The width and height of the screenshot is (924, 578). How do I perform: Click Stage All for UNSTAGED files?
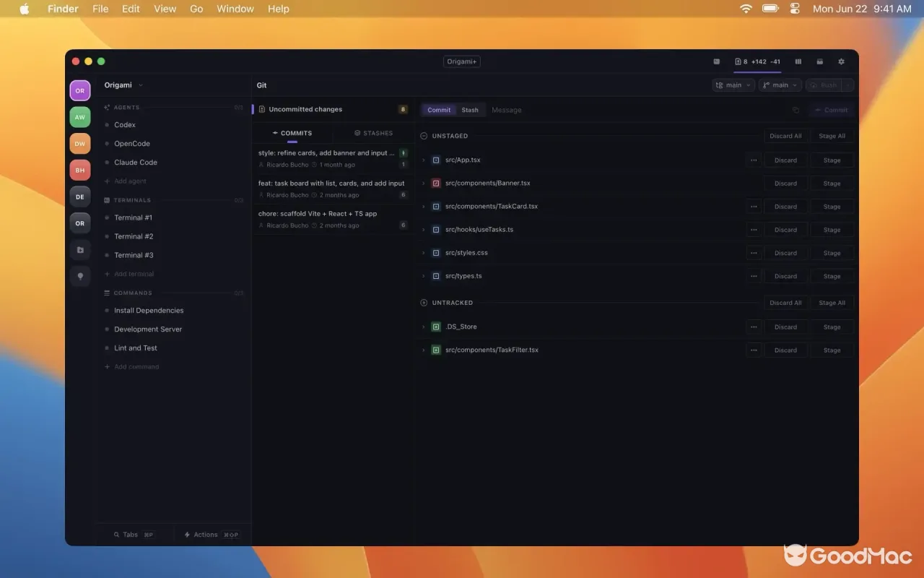tap(832, 136)
